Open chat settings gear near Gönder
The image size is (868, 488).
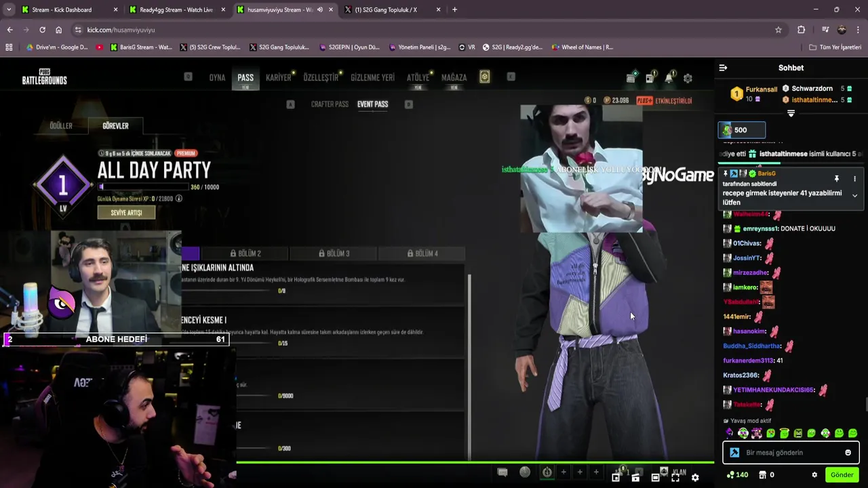click(x=814, y=474)
